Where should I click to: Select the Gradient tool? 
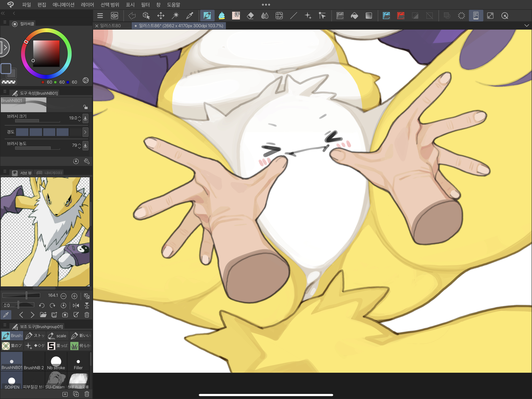pos(369,16)
